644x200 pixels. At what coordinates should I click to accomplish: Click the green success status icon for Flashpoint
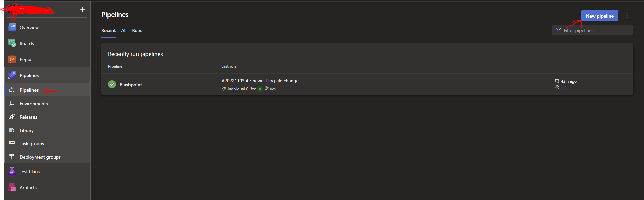click(x=112, y=84)
